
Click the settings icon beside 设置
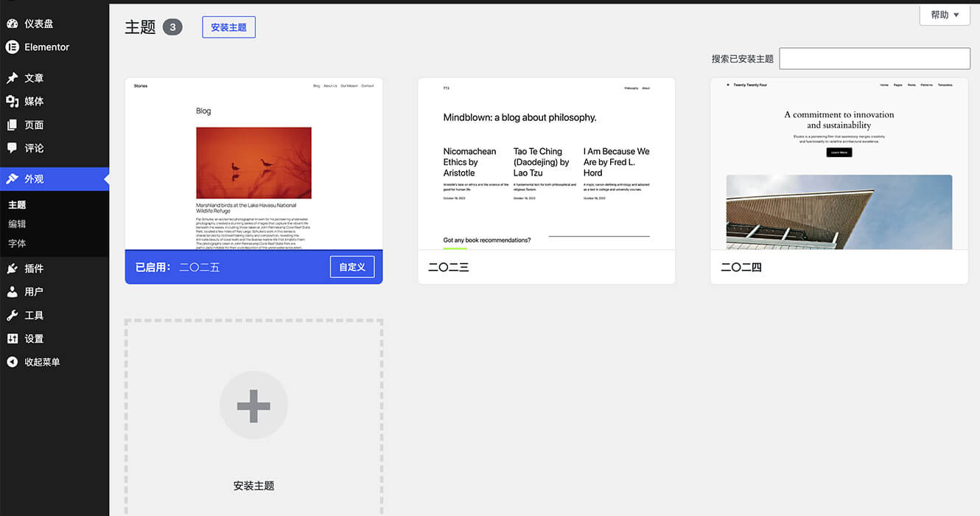tap(12, 338)
